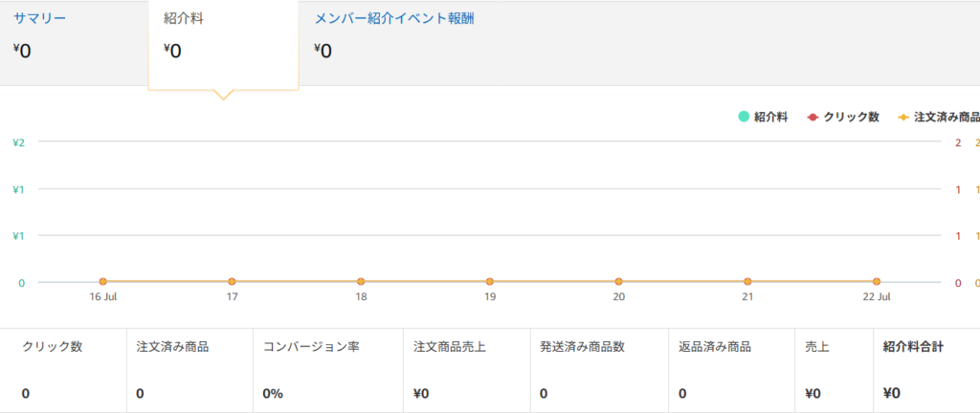Image resolution: width=980 pixels, height=413 pixels.
Task: Click the クリック数 summary cell
Action: [63, 370]
